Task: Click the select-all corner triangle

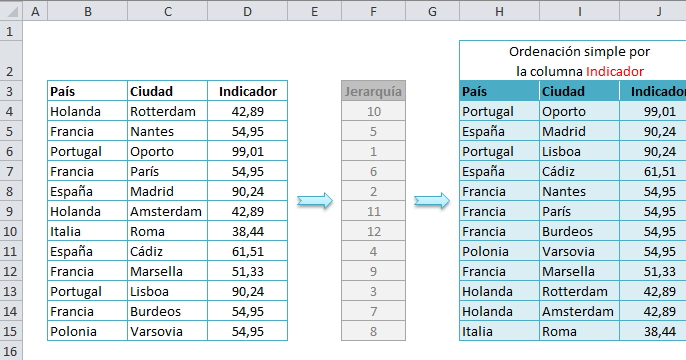Action: pyautogui.click(x=12, y=11)
